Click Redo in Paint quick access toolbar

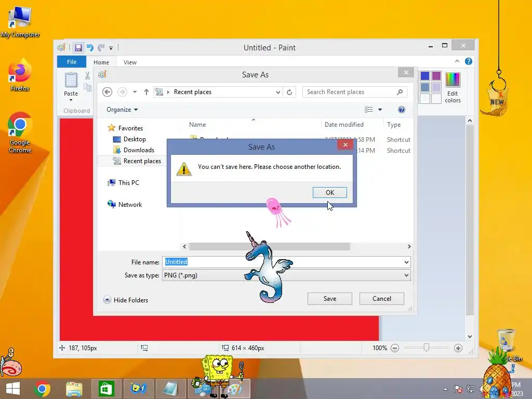tap(101, 48)
